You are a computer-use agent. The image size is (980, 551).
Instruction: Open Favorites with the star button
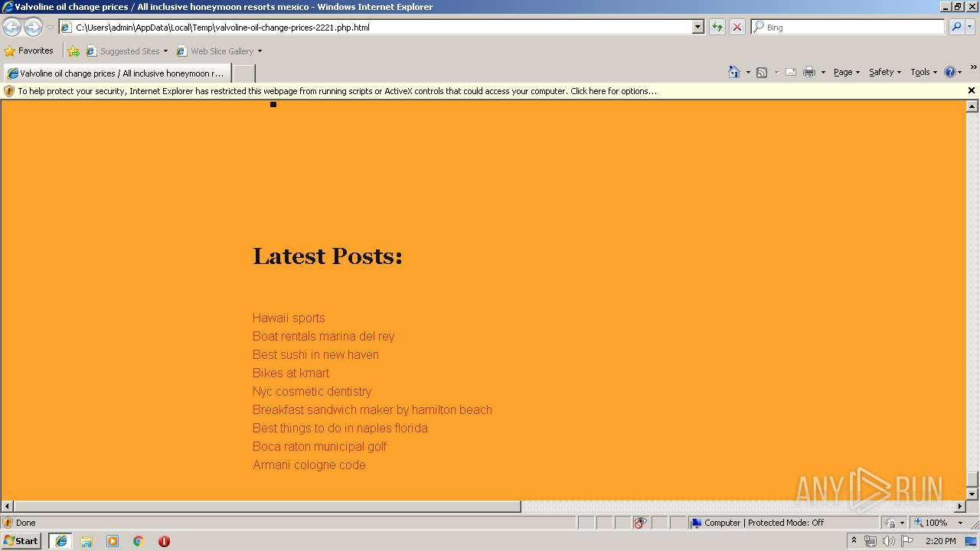pos(29,51)
